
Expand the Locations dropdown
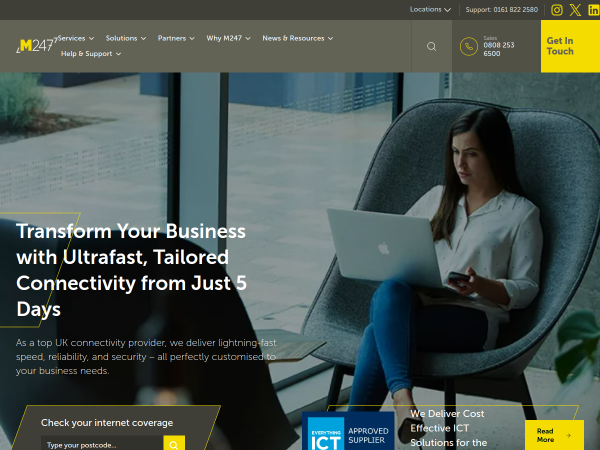430,9
